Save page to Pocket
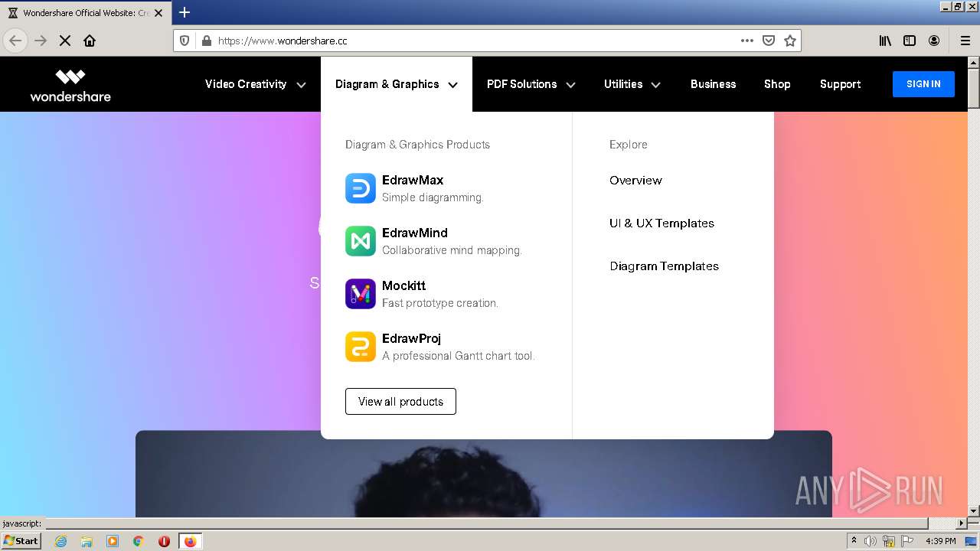This screenshot has height=551, width=980. click(x=769, y=41)
